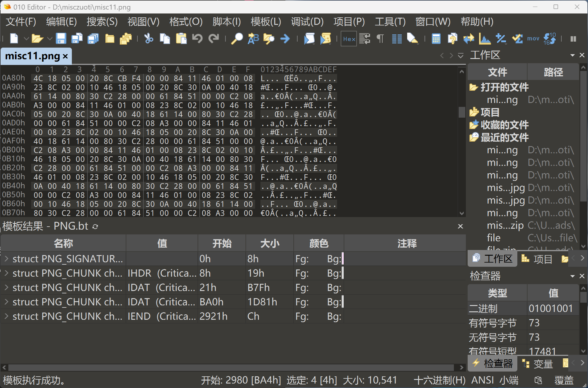Open dropdown arrow beside New file icon

coord(26,39)
